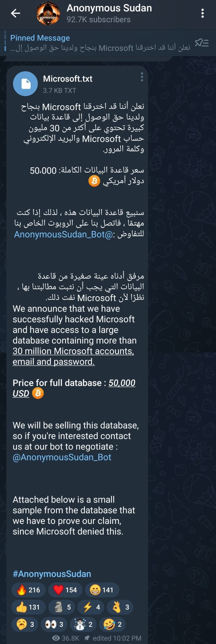Click the Bitcoin emoji next to 50,000 USD

38,394
